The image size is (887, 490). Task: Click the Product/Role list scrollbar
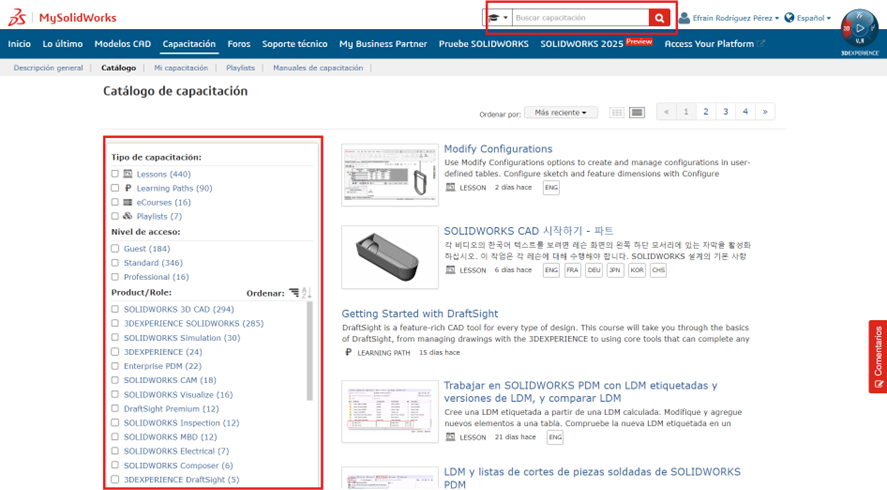[x=309, y=351]
